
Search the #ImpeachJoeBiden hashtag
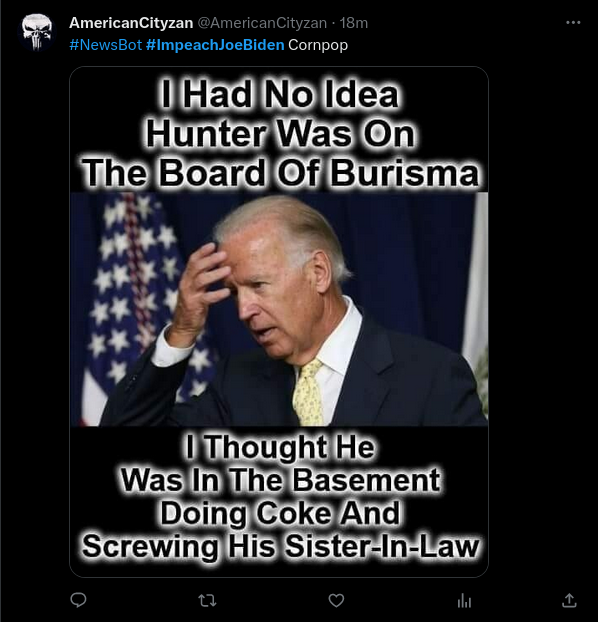pos(215,45)
